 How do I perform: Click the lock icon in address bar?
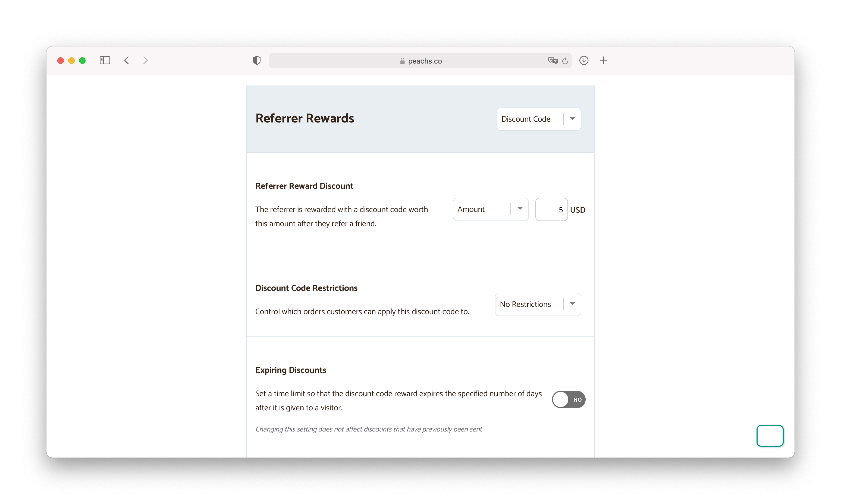[x=402, y=61]
